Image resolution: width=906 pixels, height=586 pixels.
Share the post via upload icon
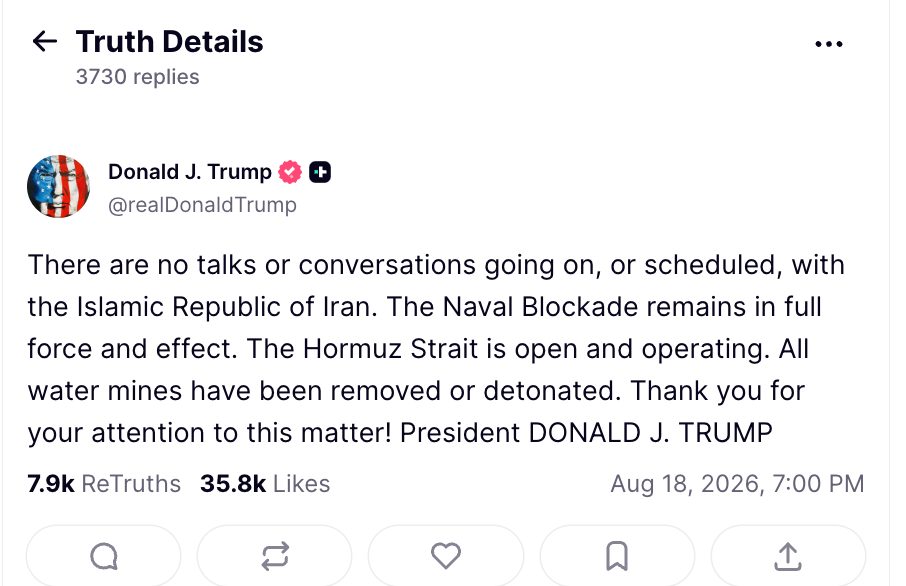[x=788, y=556]
